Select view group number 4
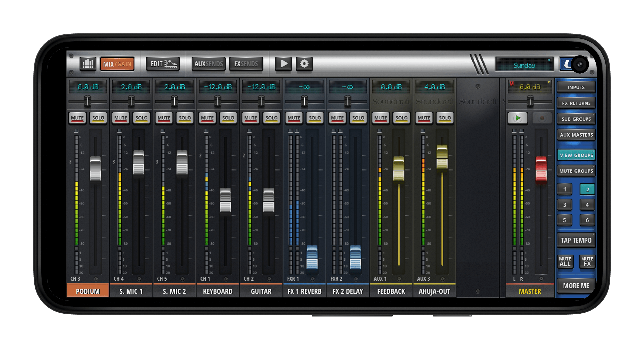The image size is (644, 348). point(587,205)
